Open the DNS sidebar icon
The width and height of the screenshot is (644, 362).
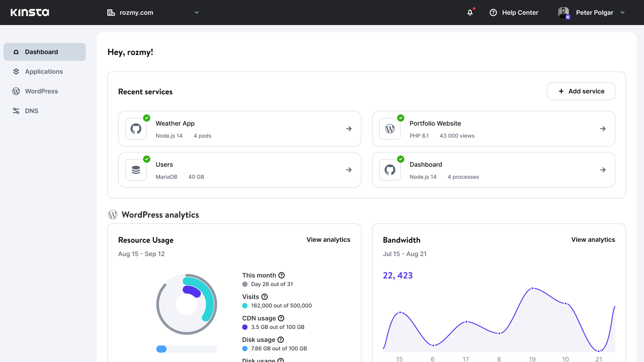(16, 111)
